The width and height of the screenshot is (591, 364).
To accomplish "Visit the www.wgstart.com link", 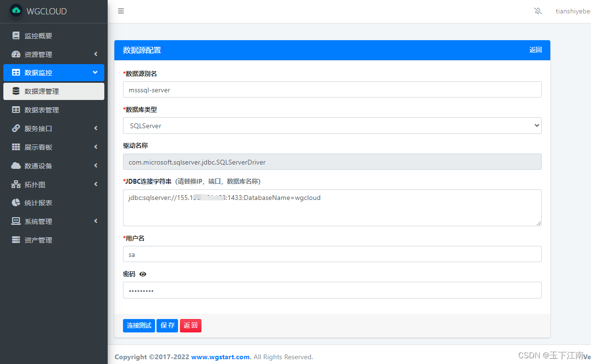I will 221,357.
